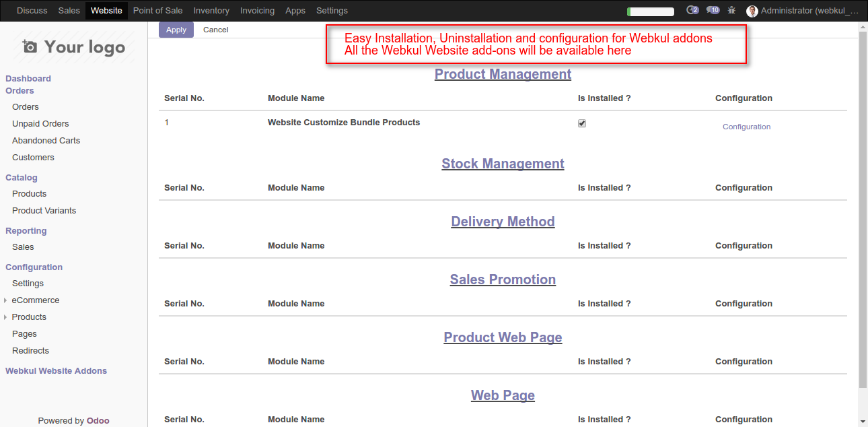Image resolution: width=868 pixels, height=427 pixels.
Task: Click the camera icon in Your logo
Action: [x=30, y=47]
